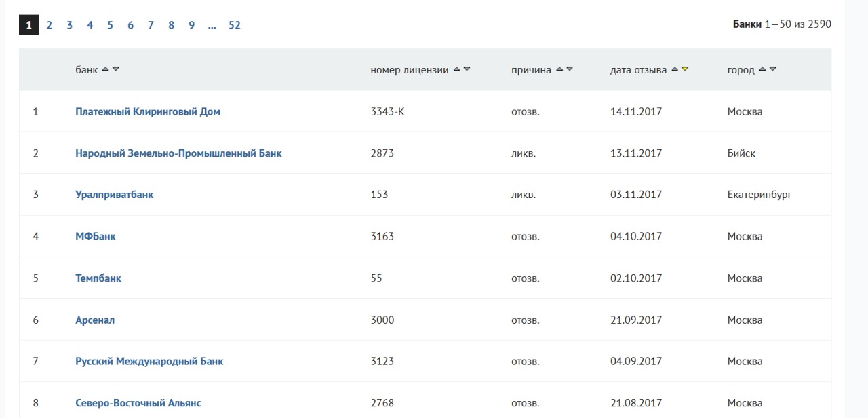Click причина column header label
The width and height of the screenshot is (868, 418).
[532, 70]
